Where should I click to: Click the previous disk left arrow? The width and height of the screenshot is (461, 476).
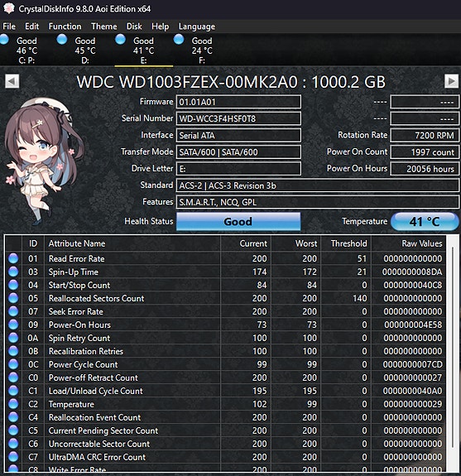point(12,81)
